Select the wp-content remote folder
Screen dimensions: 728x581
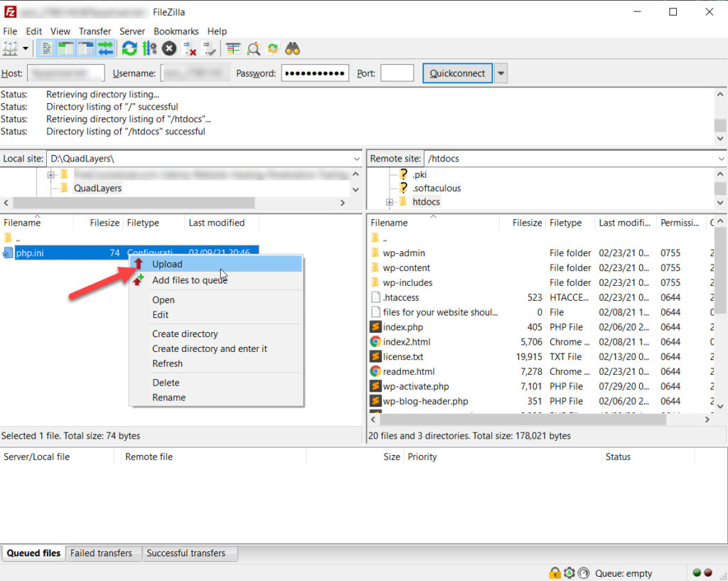point(406,268)
